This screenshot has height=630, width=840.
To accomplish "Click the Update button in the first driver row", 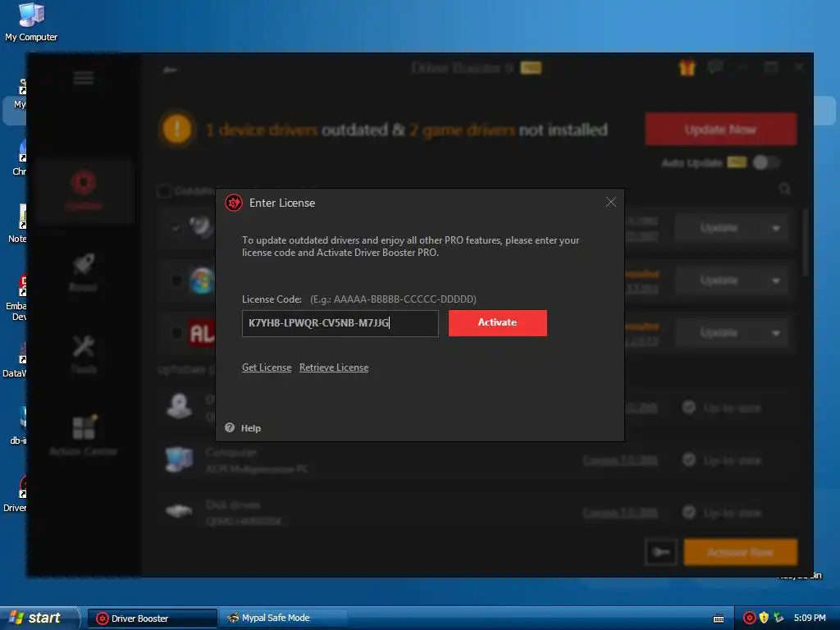I will pos(719,228).
